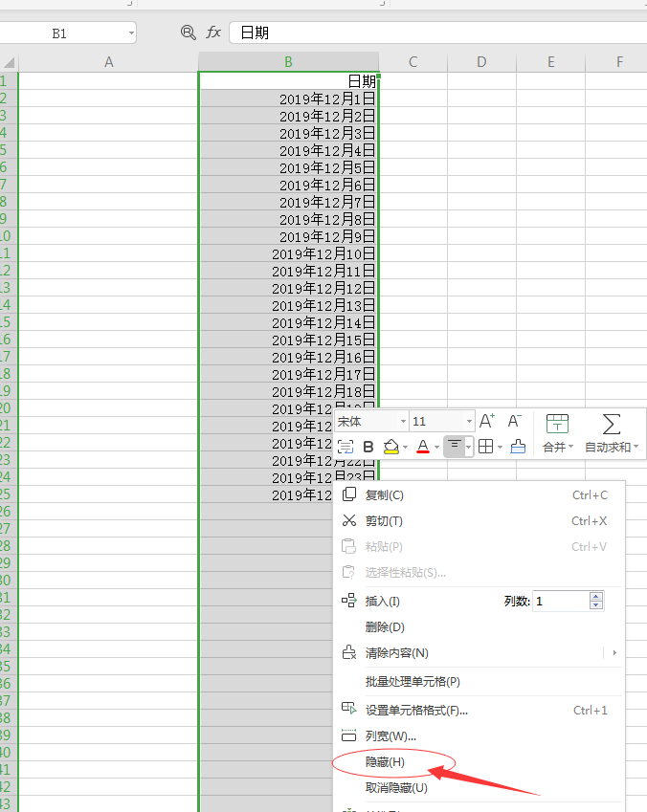Decrease font size with A- icon
The height and width of the screenshot is (812, 647).
tap(514, 421)
